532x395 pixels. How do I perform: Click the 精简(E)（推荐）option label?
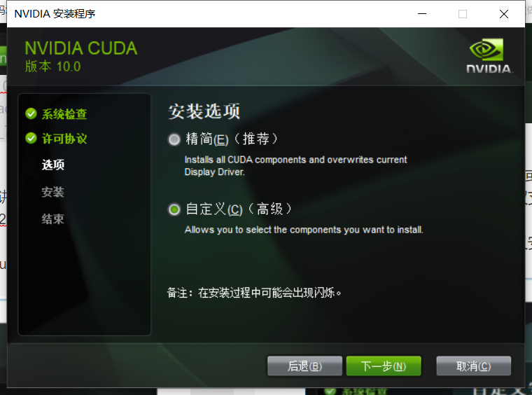tap(232, 139)
